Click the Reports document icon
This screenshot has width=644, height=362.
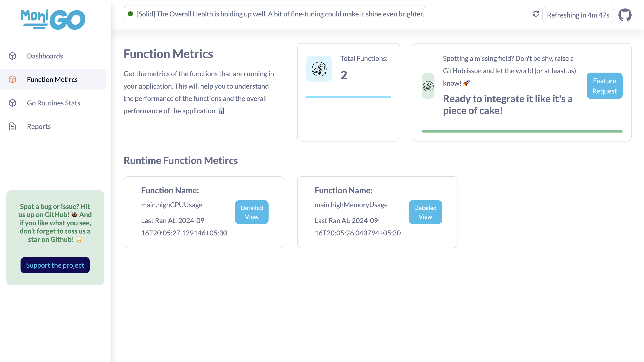coord(12,126)
